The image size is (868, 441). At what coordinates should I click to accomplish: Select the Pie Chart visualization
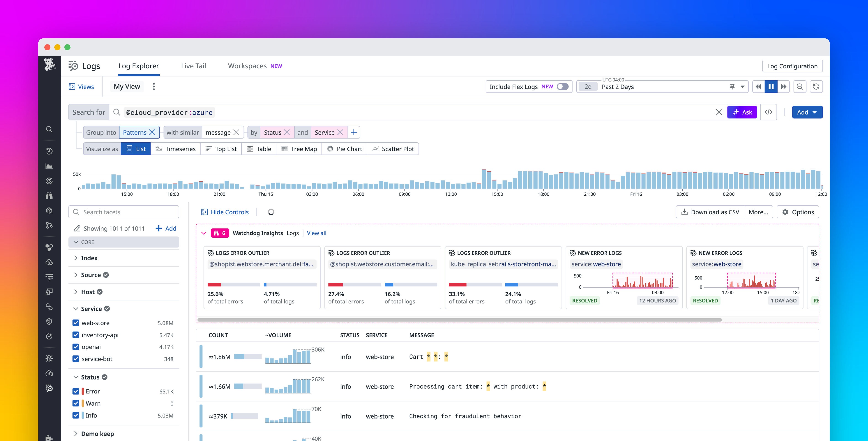(x=344, y=149)
